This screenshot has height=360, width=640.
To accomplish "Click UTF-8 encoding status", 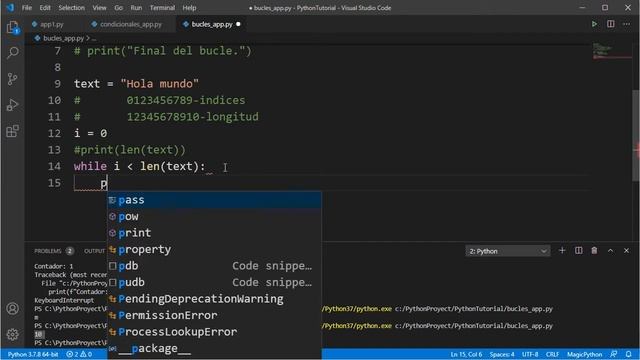I will 530,354.
